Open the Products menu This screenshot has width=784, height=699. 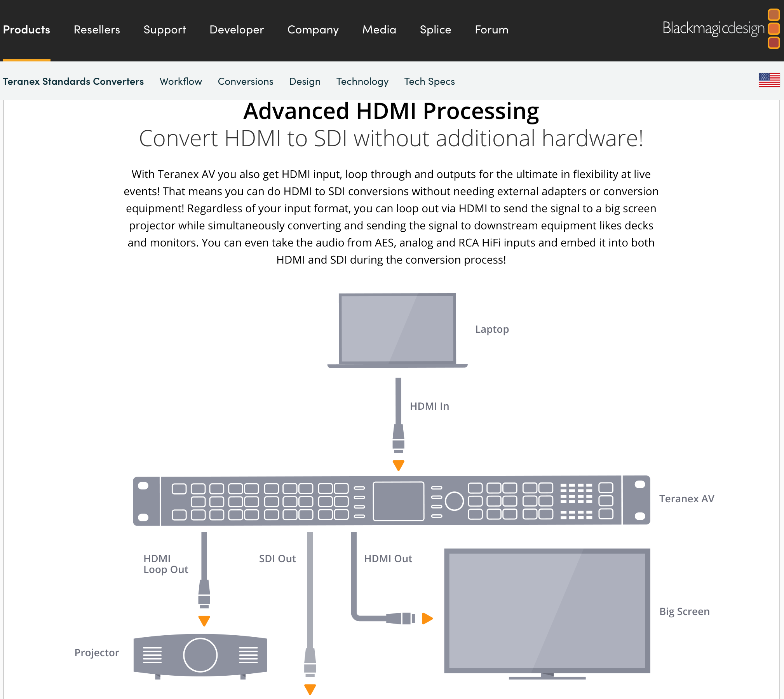pyautogui.click(x=26, y=29)
